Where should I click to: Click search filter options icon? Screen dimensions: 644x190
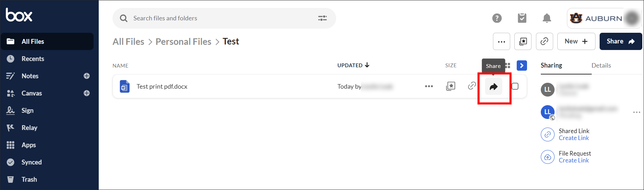[322, 18]
